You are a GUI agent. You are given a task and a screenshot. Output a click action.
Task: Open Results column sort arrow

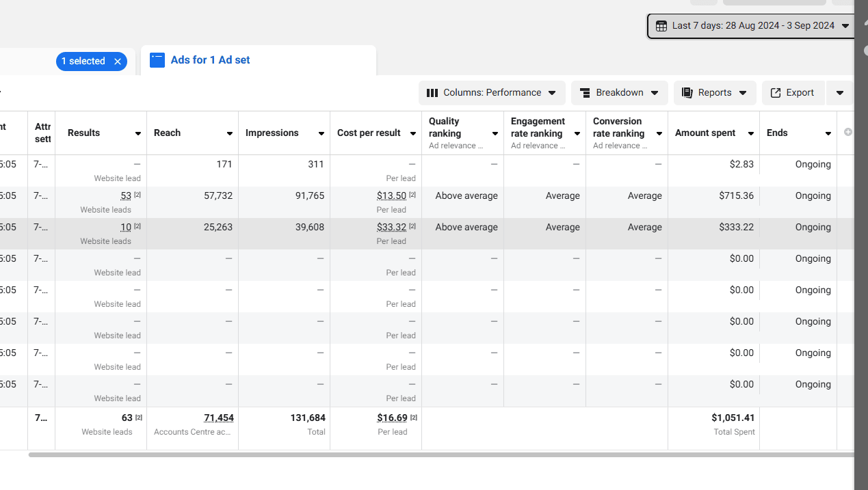(x=138, y=134)
